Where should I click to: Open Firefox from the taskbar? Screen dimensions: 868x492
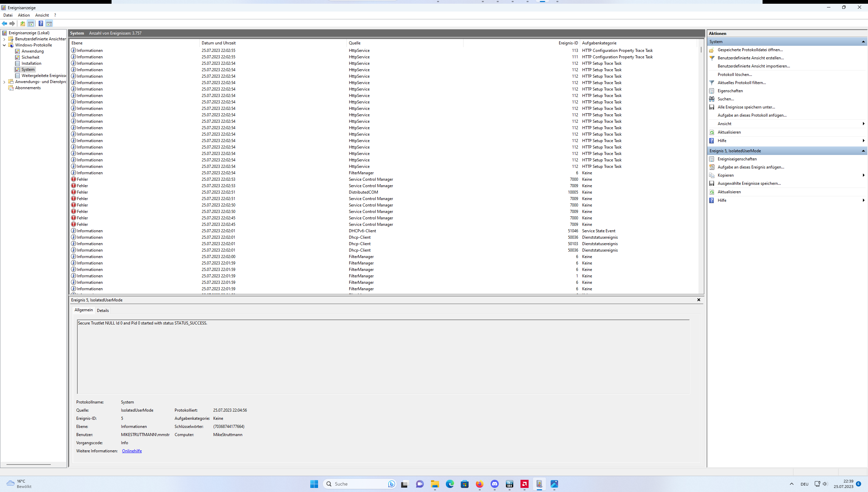coord(479,484)
